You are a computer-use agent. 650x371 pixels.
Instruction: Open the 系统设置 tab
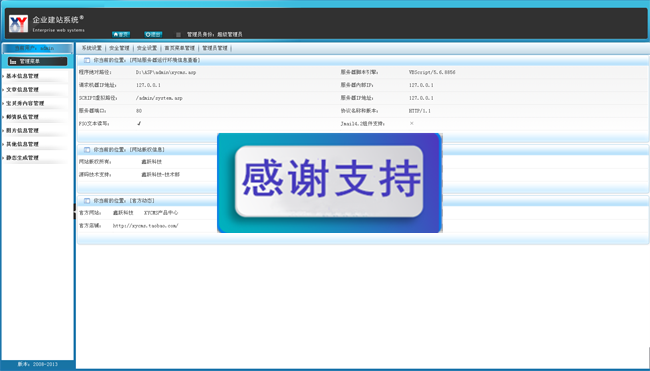[92, 48]
